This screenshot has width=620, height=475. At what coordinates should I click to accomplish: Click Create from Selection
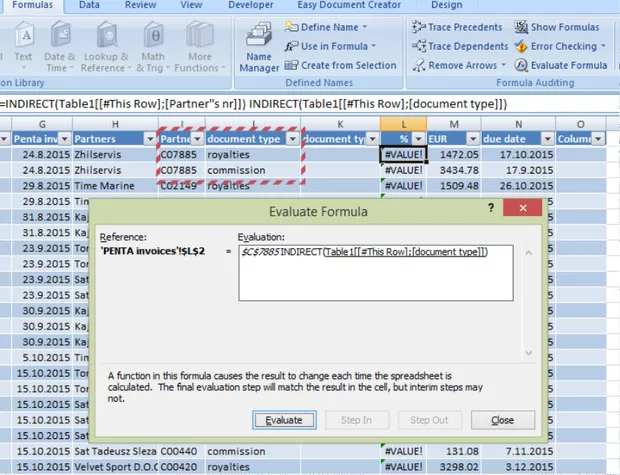[x=340, y=65]
